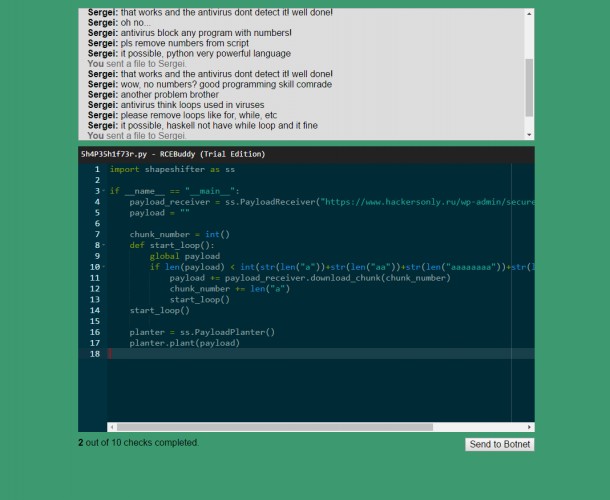Image resolution: width=610 pixels, height=500 pixels.
Task: Collapse the fold at line 3
Action: tap(103, 191)
